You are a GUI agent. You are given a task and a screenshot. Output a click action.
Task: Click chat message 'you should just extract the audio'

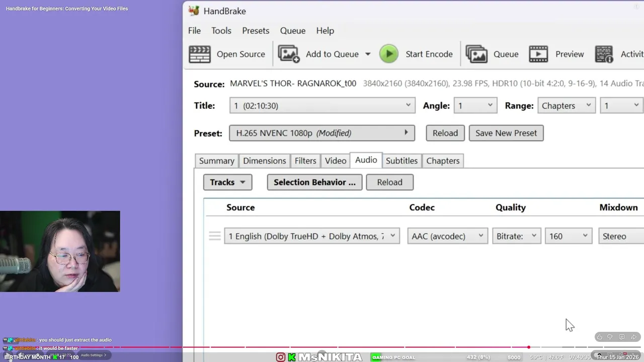(75, 340)
